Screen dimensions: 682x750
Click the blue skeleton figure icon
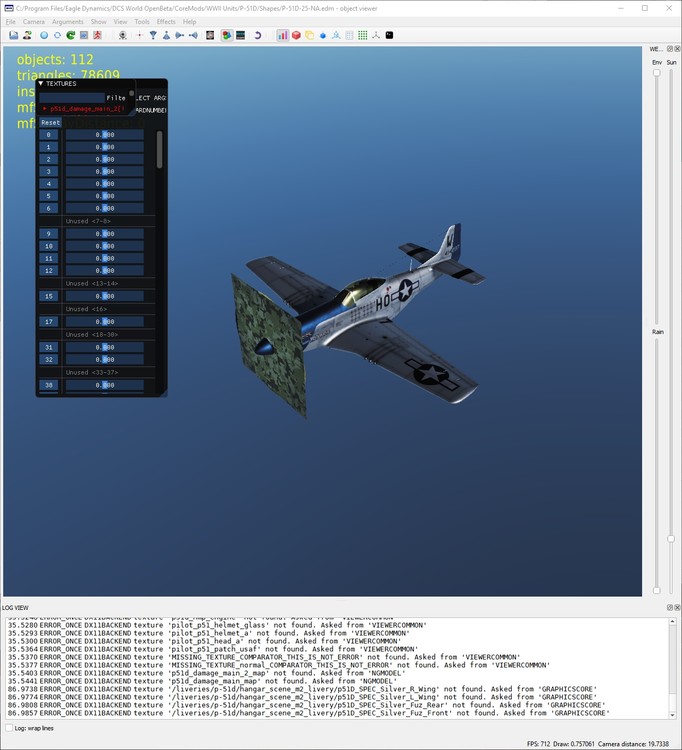336,35
